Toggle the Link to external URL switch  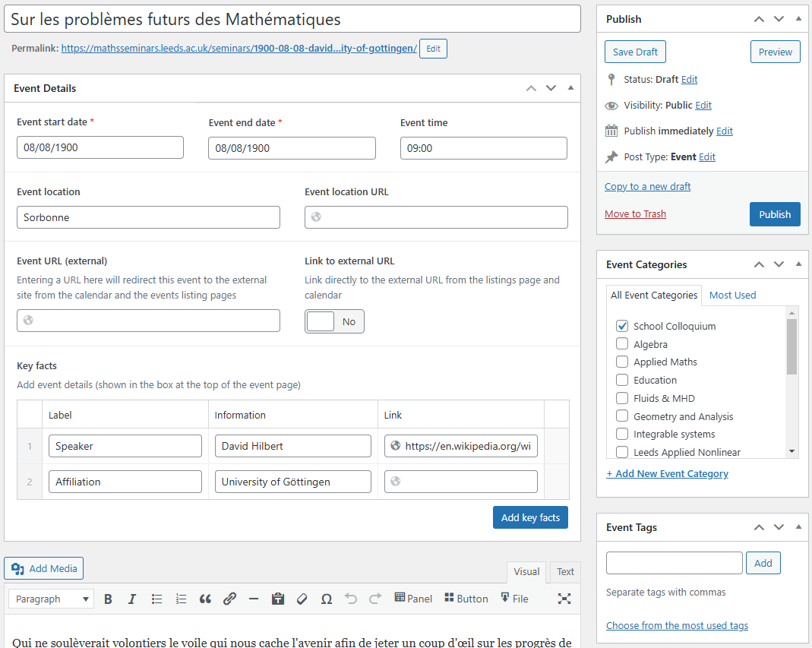(334, 321)
